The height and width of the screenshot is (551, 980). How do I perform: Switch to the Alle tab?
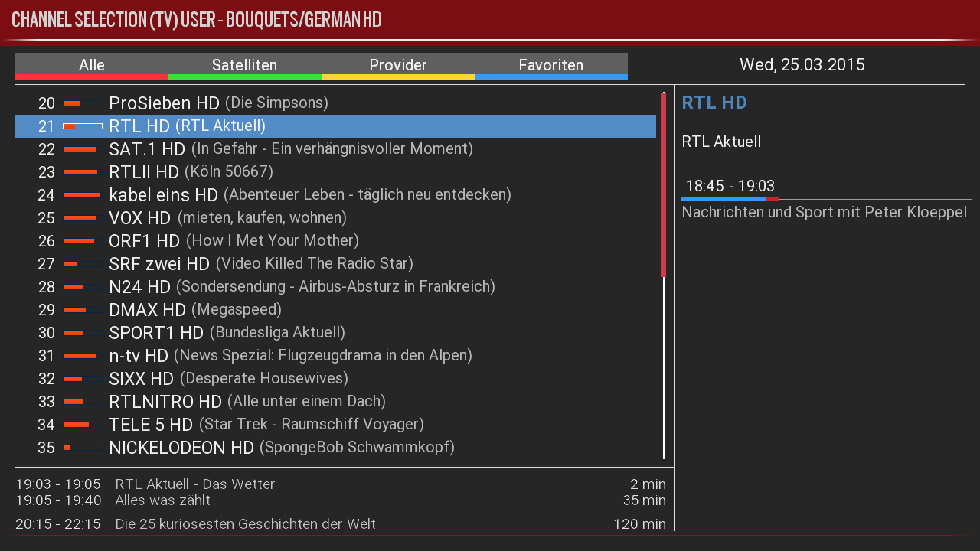click(92, 66)
